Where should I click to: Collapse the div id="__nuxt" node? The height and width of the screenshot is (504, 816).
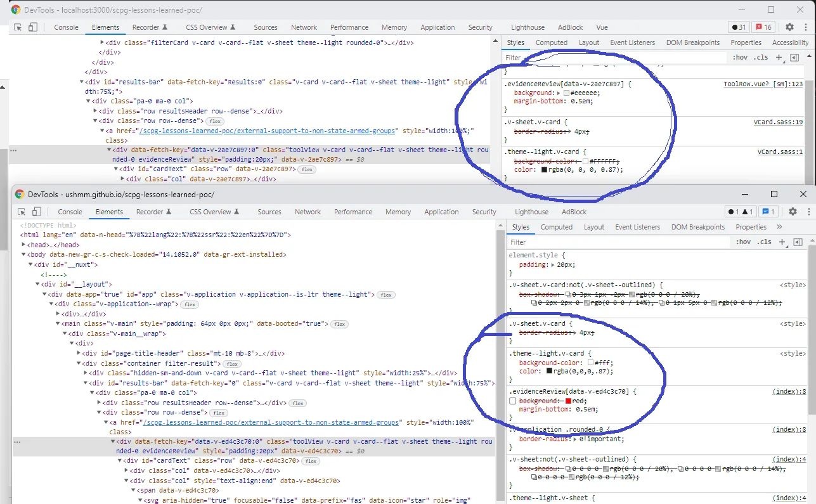30,264
